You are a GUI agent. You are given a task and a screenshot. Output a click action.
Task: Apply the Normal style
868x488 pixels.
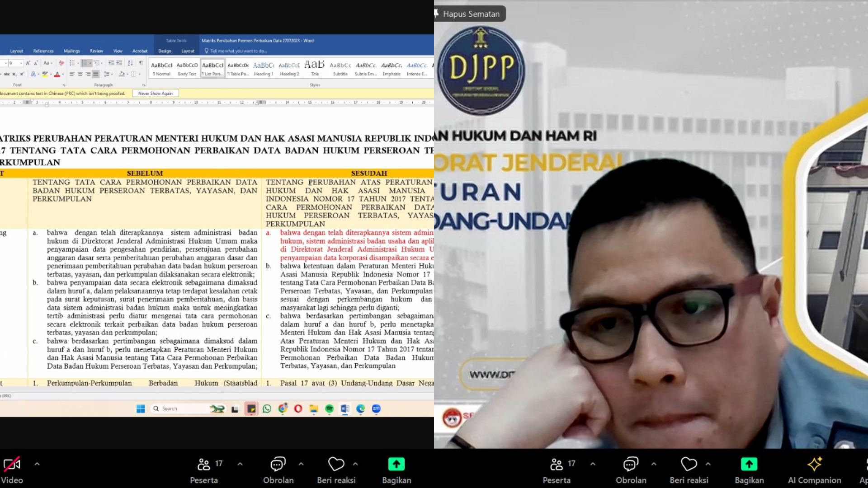coord(162,69)
